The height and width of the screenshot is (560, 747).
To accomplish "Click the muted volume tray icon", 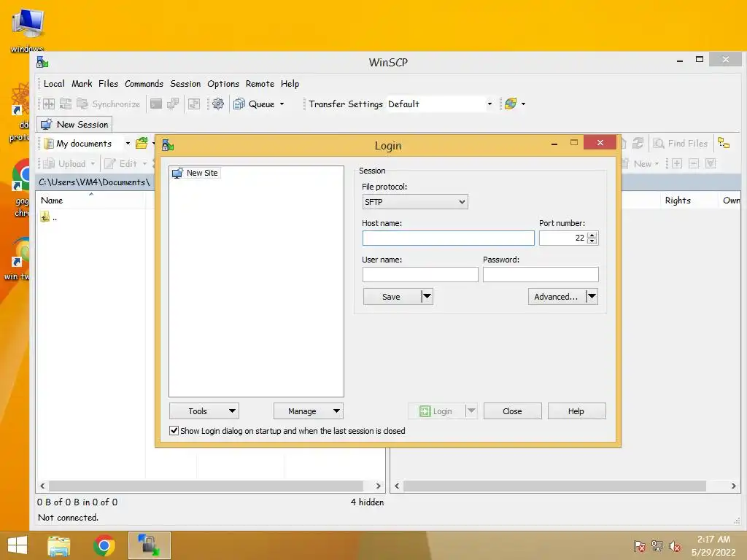I will (x=674, y=546).
